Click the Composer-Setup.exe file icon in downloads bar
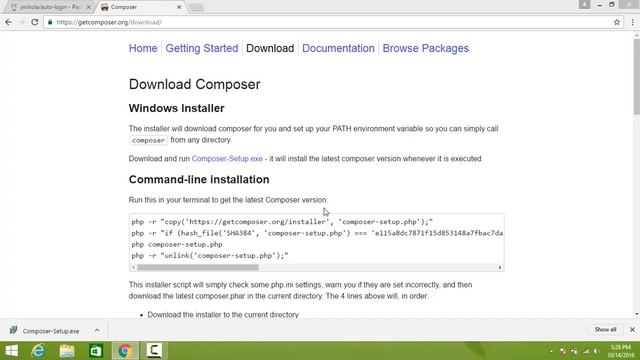The height and width of the screenshot is (360, 640). tap(13, 330)
